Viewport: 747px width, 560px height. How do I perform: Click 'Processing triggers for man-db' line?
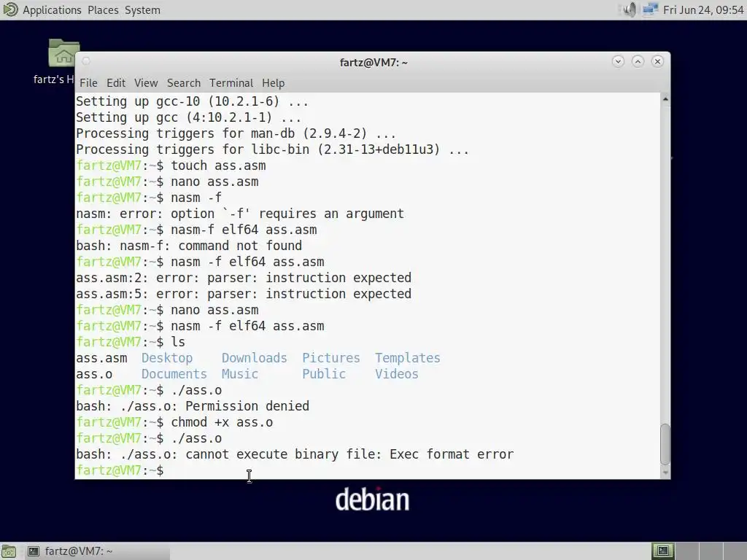[x=236, y=134]
